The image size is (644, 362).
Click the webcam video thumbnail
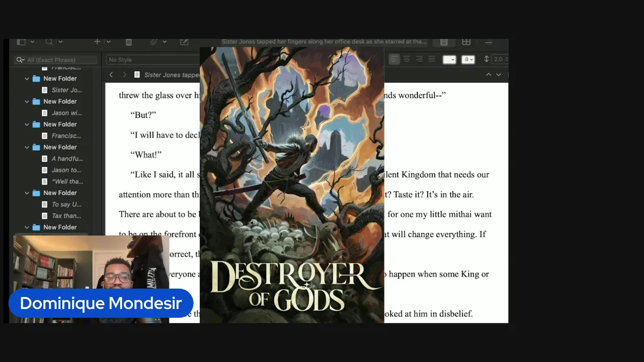(x=91, y=279)
